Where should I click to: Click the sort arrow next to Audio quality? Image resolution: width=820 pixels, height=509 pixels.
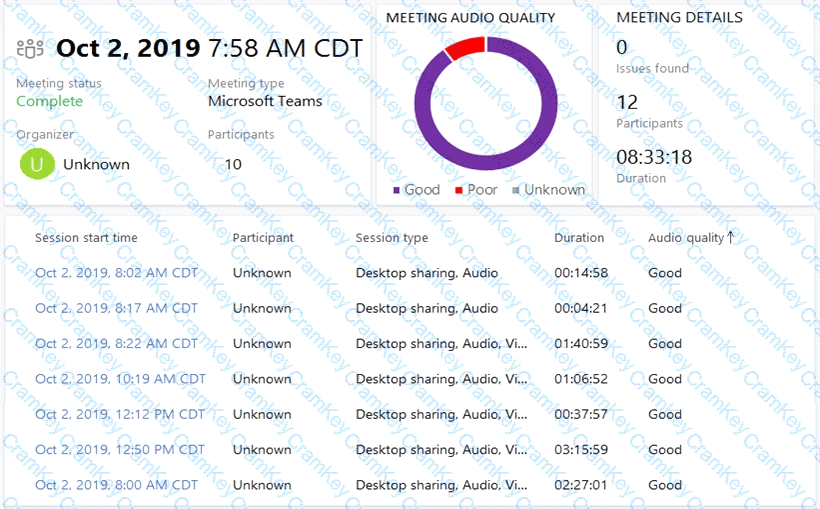point(731,237)
